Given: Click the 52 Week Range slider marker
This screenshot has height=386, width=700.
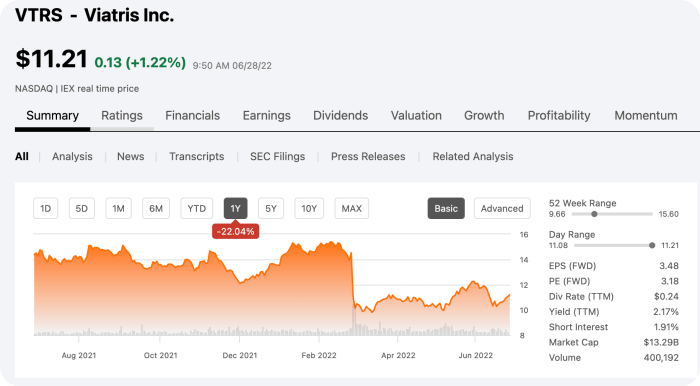Looking at the screenshot, I should click(x=594, y=214).
